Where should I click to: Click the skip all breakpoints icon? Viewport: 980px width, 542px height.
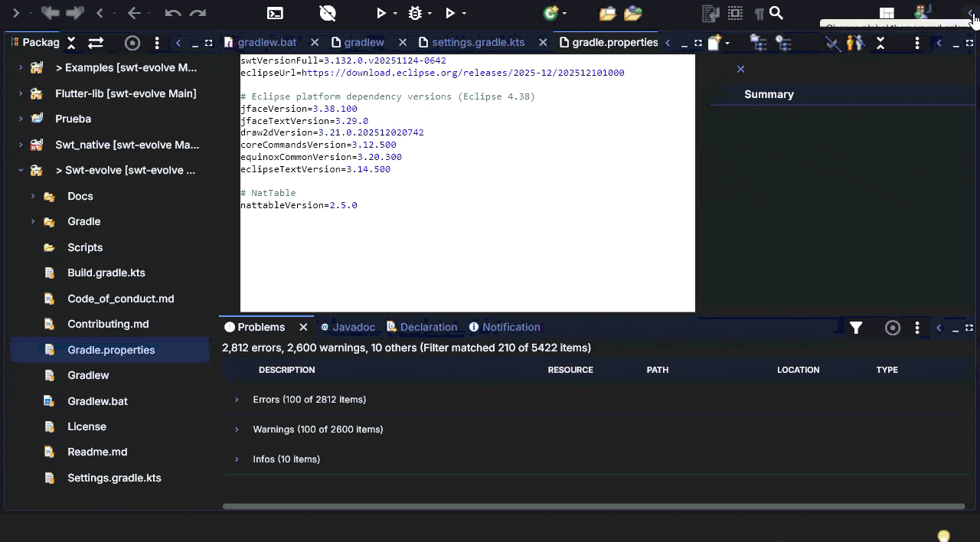click(x=328, y=13)
